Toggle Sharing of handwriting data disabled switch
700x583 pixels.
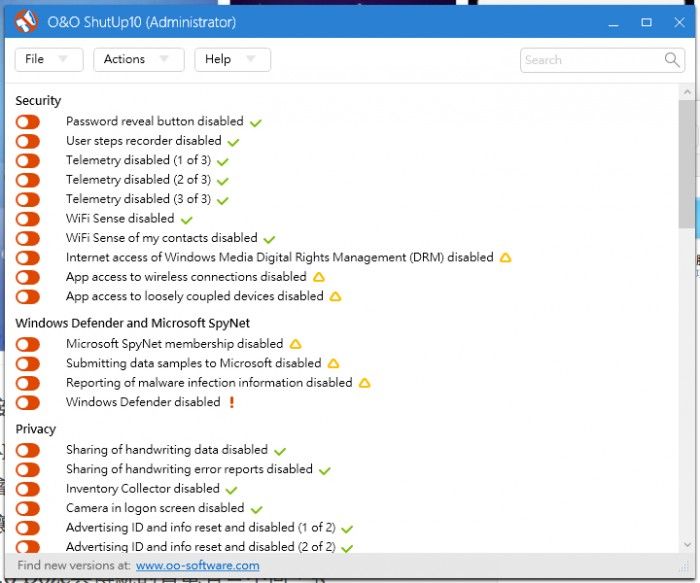pos(28,450)
